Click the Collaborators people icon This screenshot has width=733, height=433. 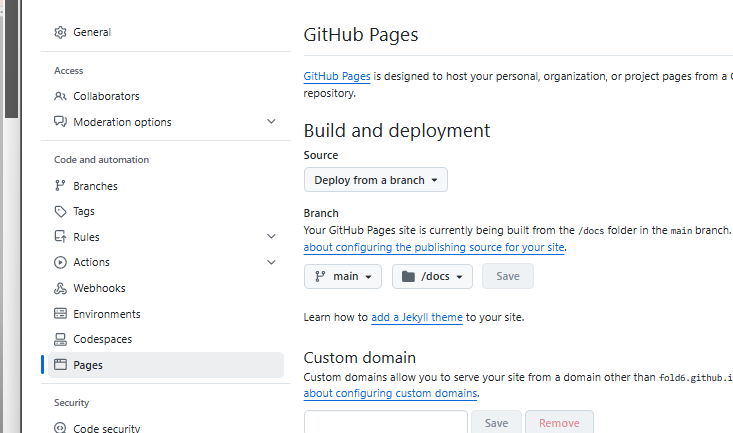coord(60,96)
